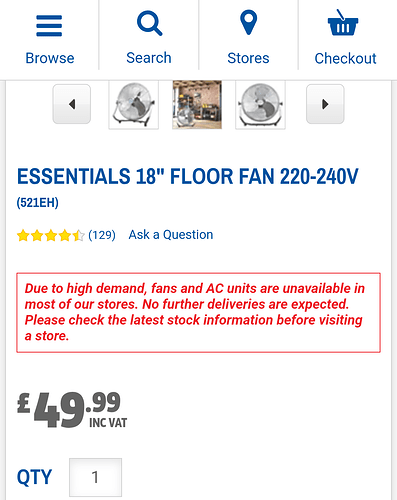The height and width of the screenshot is (500, 397).
Task: View first angled fan thumbnail
Action: pos(134,105)
